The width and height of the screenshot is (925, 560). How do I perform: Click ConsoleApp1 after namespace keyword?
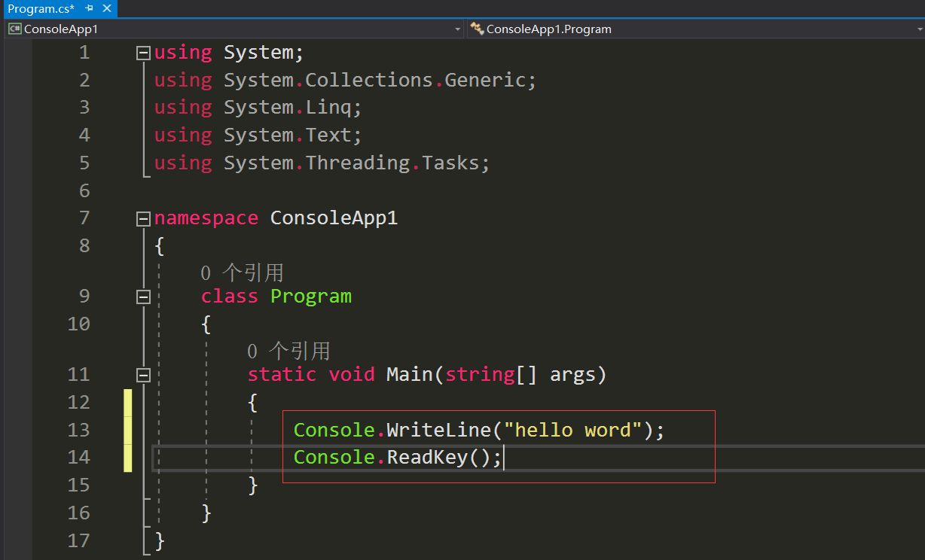[334, 218]
